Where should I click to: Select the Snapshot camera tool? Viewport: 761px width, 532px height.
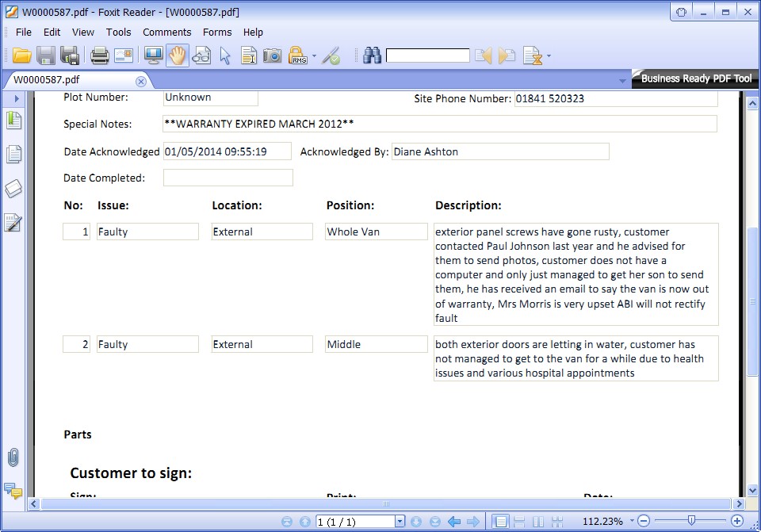(272, 55)
